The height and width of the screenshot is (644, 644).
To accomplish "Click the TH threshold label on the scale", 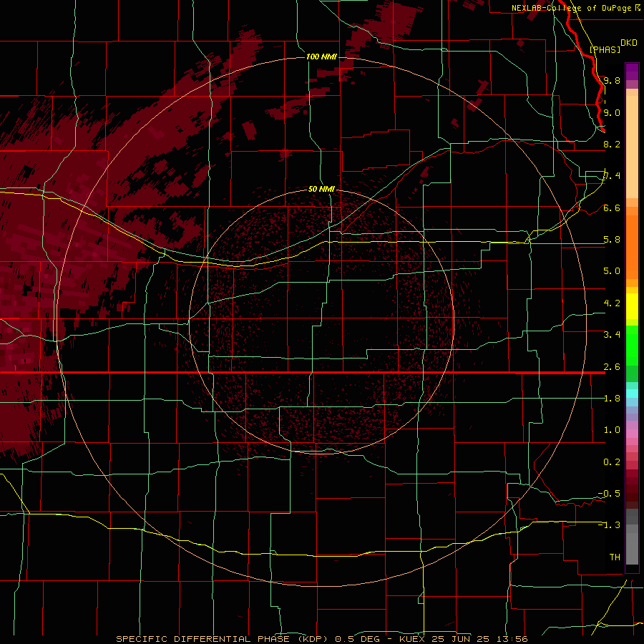I will tap(615, 557).
